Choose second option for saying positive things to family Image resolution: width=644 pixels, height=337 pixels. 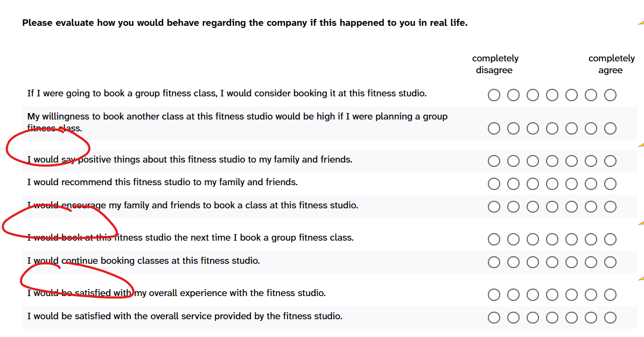(x=513, y=161)
